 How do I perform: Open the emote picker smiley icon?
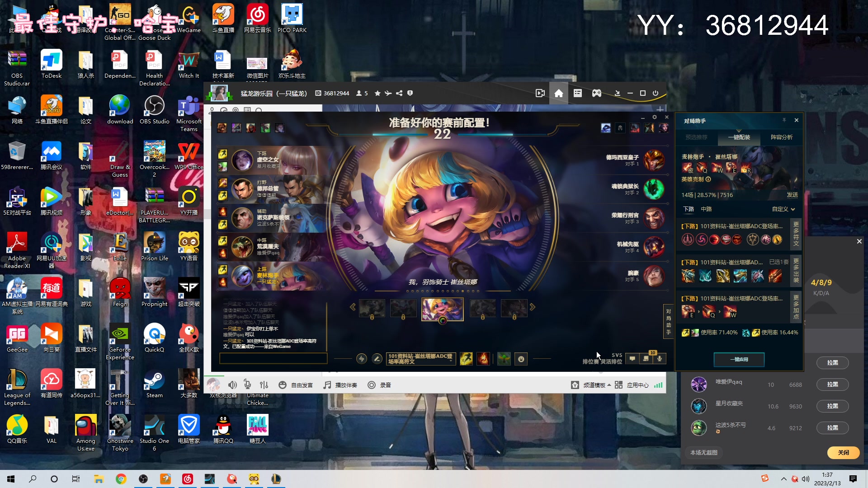pyautogui.click(x=521, y=359)
